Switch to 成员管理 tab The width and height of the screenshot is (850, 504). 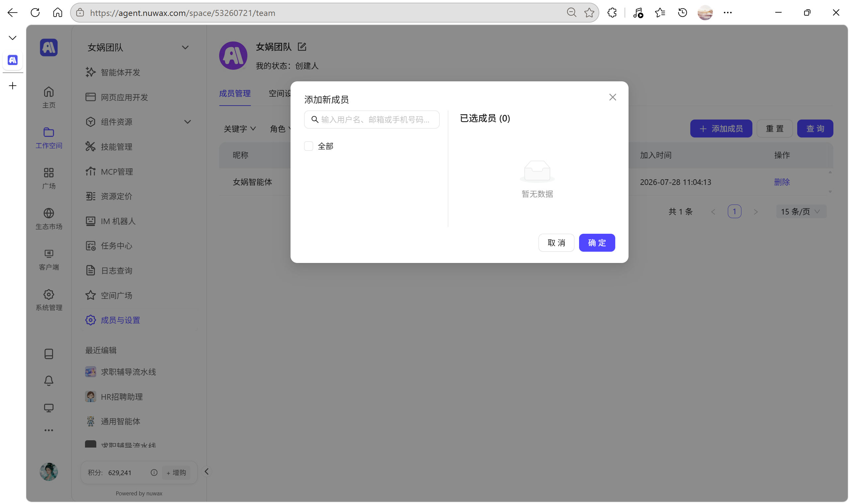[x=235, y=93]
